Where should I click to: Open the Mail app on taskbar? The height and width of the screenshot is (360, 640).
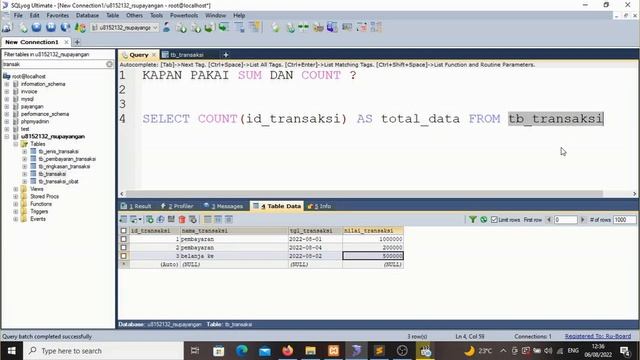point(265,351)
